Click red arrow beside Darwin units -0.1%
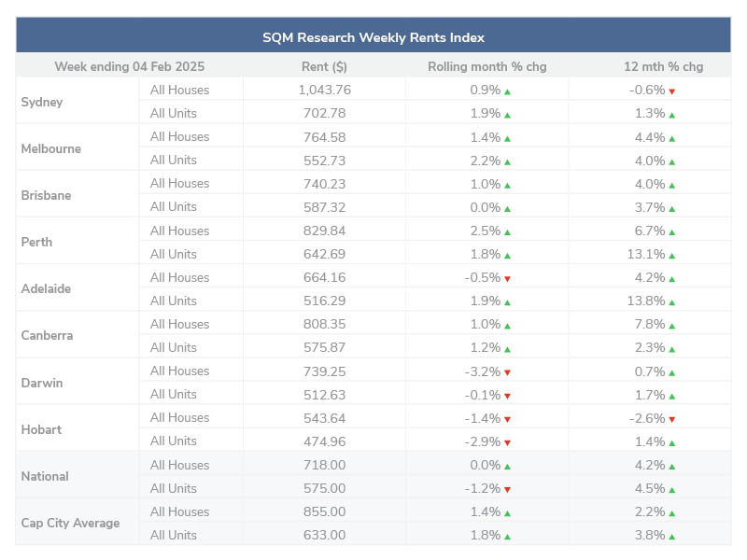The height and width of the screenshot is (560, 747). click(507, 395)
